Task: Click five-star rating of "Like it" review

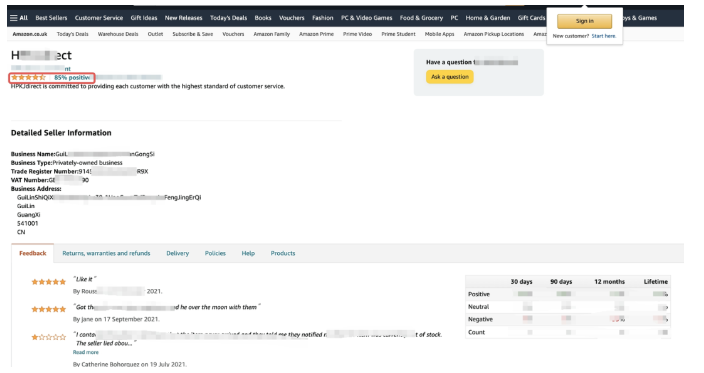Action: tap(48, 282)
